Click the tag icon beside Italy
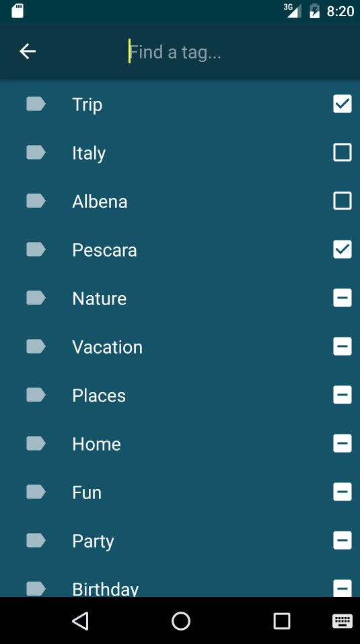 [36, 152]
